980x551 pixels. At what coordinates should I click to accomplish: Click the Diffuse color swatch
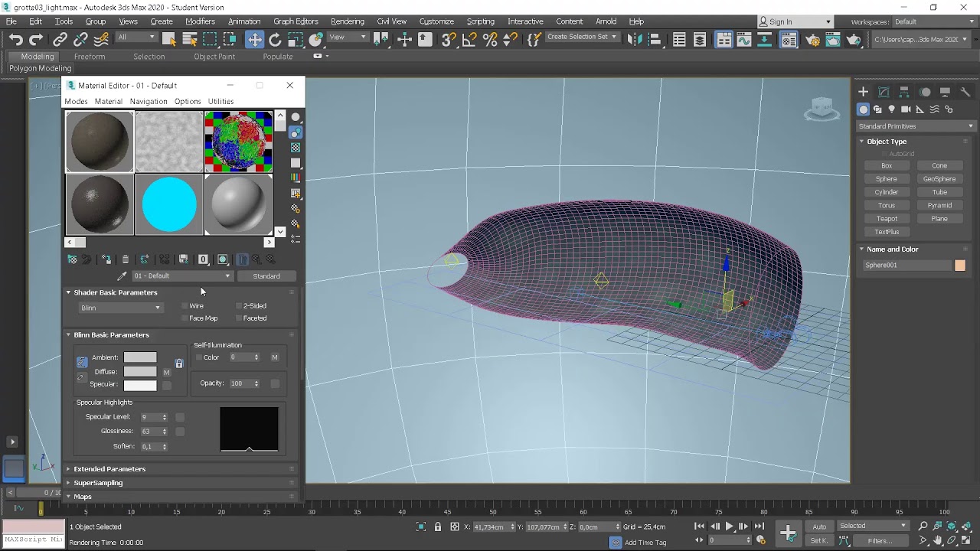point(140,371)
